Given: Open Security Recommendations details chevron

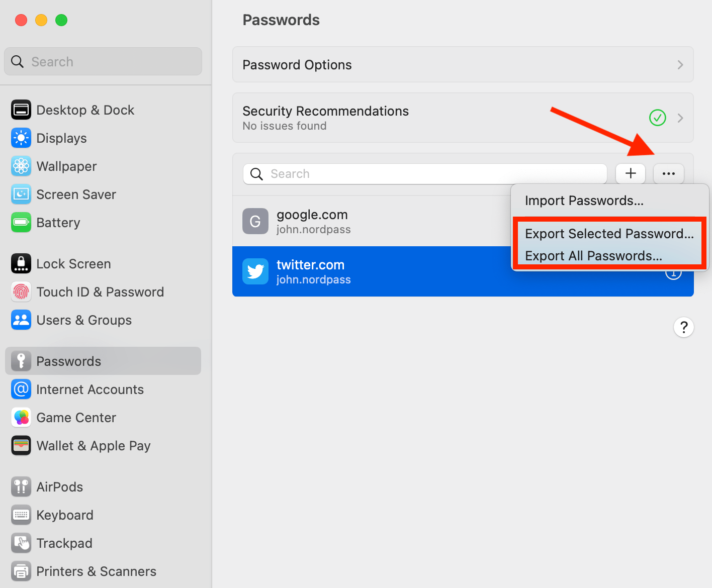Looking at the screenshot, I should (680, 118).
